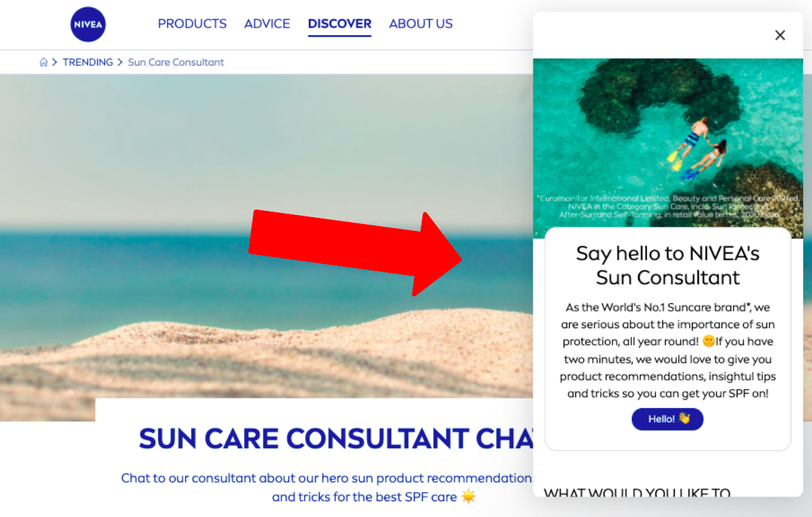
Task: Go to the ABOUT US menu
Action: [x=421, y=24]
